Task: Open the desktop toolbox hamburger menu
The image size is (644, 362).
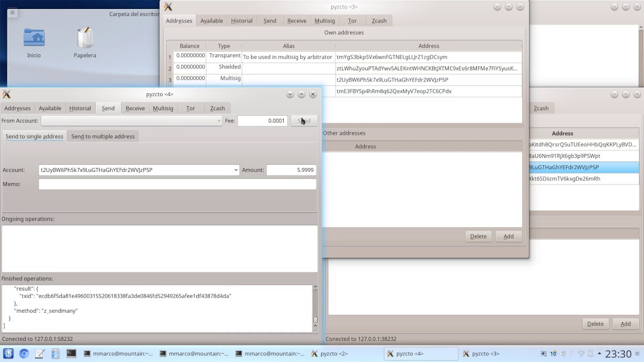Action: coord(13,13)
